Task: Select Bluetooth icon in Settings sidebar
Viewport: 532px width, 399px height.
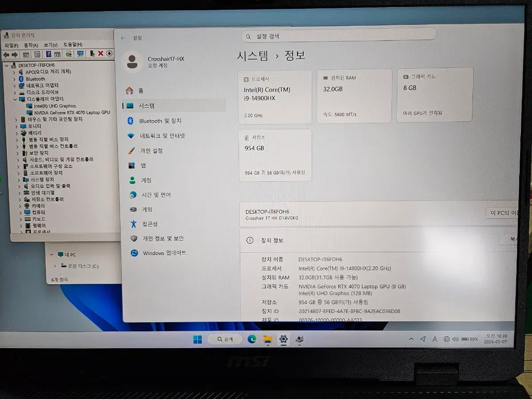Action: pyautogui.click(x=130, y=121)
